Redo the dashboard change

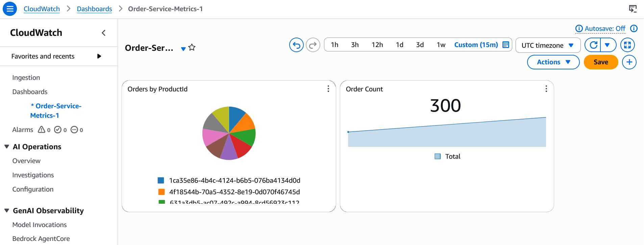(x=313, y=45)
